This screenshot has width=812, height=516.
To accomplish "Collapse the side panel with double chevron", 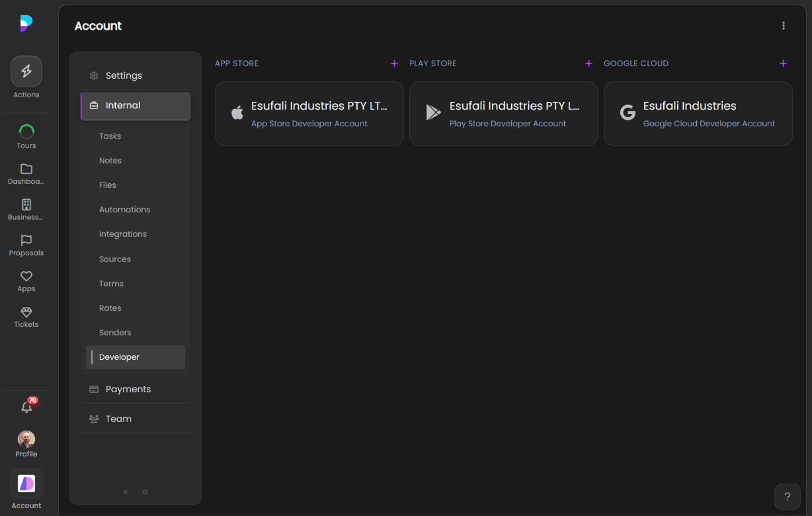I will click(145, 492).
